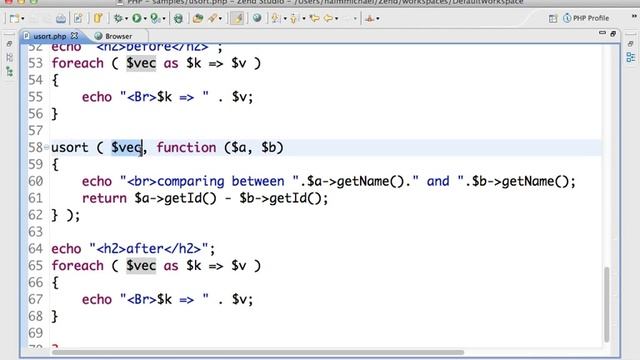
Task: Click the horizontal scrollbar thumb
Action: click(258, 352)
